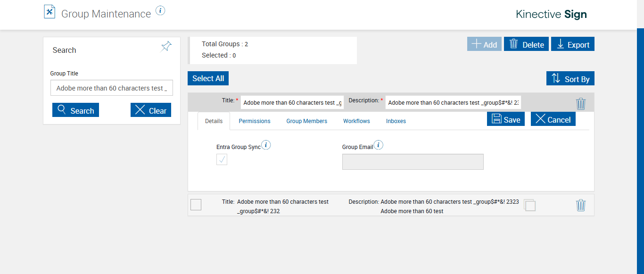This screenshot has height=274, width=644.
Task: Select the second group row checkbox
Action: [196, 205]
